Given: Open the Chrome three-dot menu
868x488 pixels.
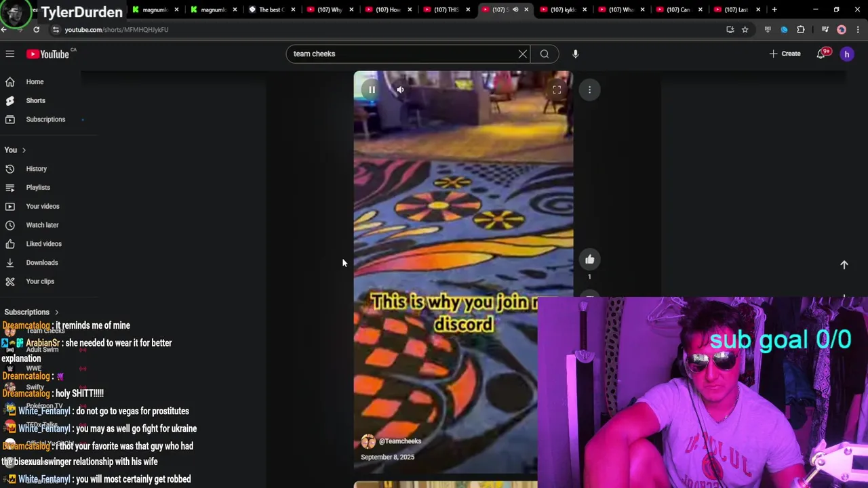Looking at the screenshot, I should [x=858, y=30].
